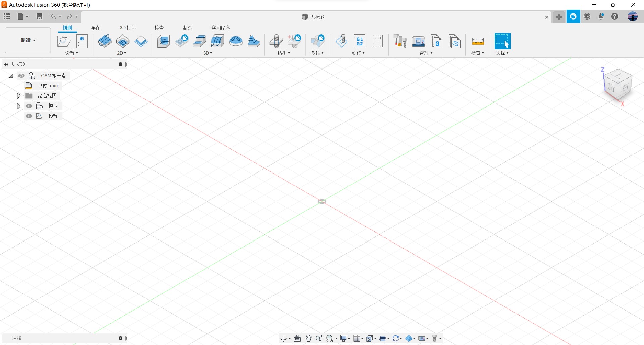
Task: Open the Setup Sheet icon
Action: 378,41
